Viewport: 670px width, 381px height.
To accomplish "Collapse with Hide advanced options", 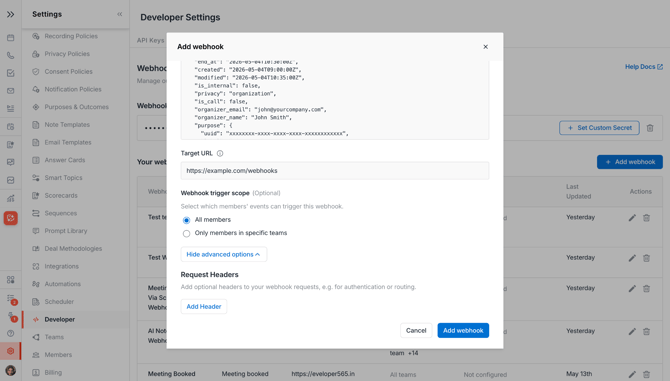I will pos(223,255).
